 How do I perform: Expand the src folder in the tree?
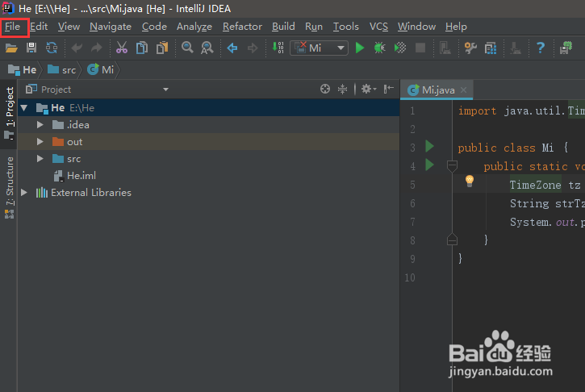(40, 159)
